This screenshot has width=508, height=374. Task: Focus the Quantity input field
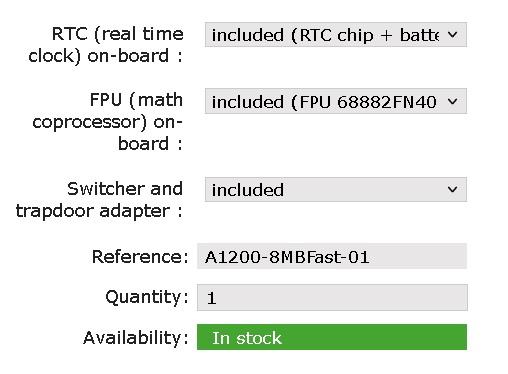[x=332, y=297]
